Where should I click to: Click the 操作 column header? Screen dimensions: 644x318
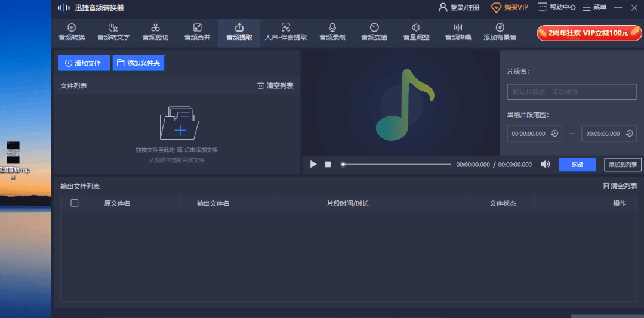click(x=620, y=203)
